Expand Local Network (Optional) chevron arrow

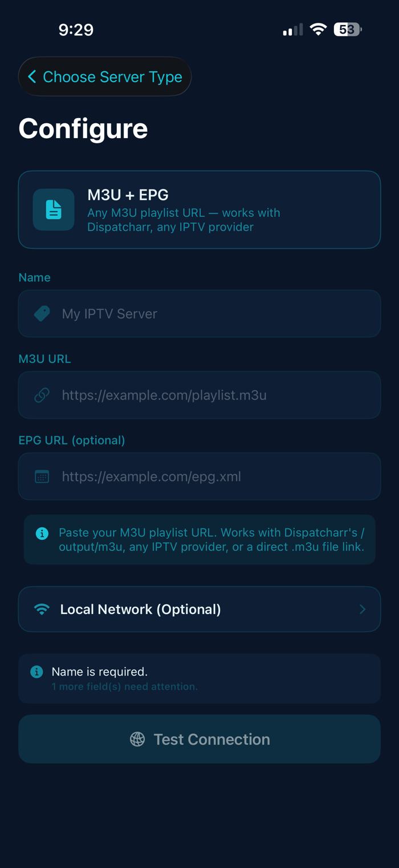tap(363, 609)
